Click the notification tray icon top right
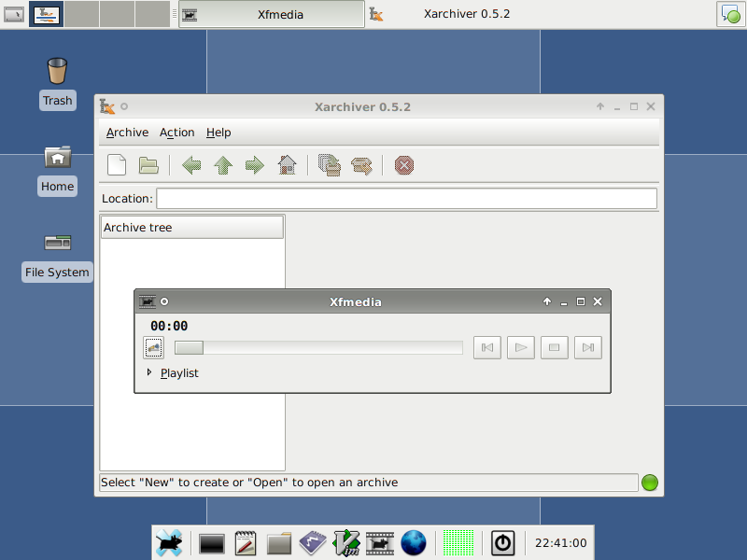The width and height of the screenshot is (747, 560). tap(730, 14)
